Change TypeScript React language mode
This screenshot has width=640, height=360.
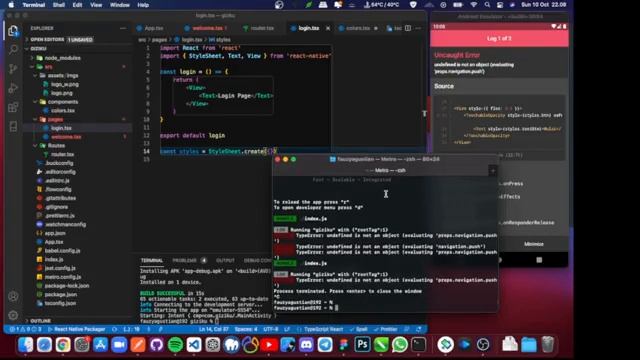click(323, 329)
